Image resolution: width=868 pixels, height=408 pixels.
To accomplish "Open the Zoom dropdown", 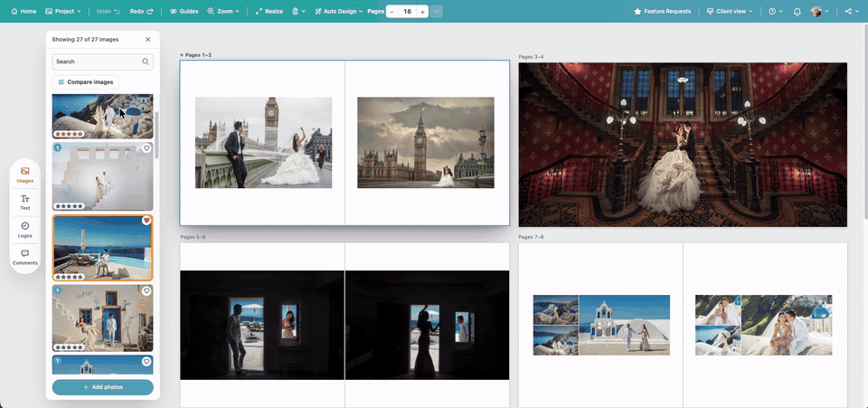I will (x=223, y=11).
